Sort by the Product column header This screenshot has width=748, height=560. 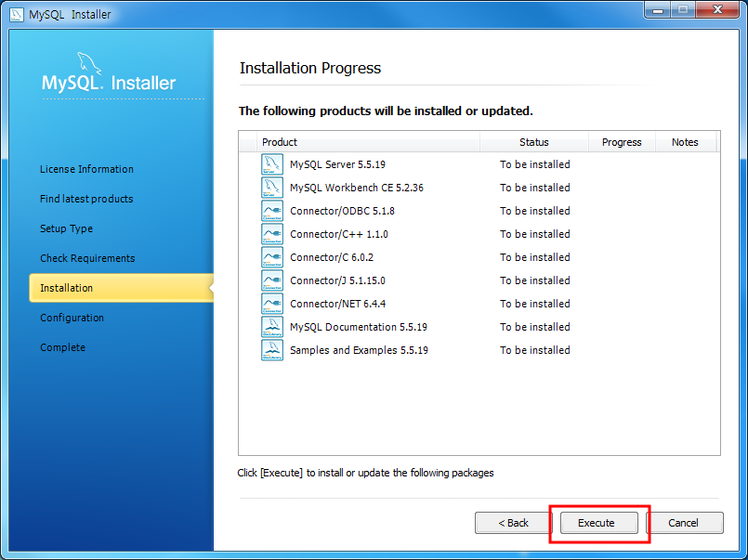coord(368,142)
